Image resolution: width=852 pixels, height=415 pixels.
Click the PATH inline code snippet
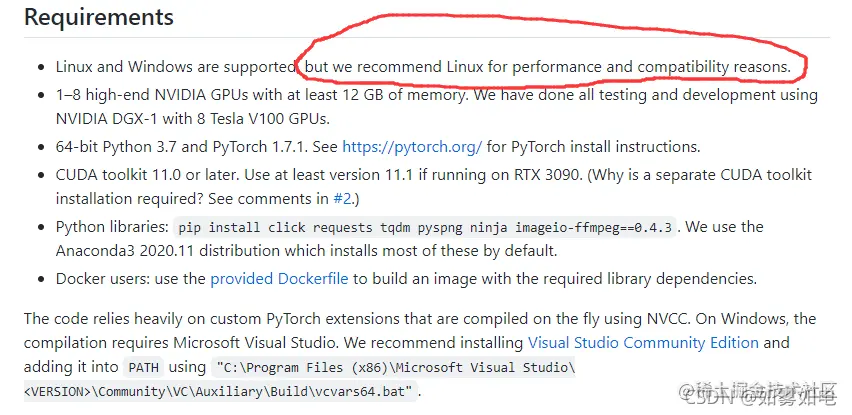coord(143,368)
